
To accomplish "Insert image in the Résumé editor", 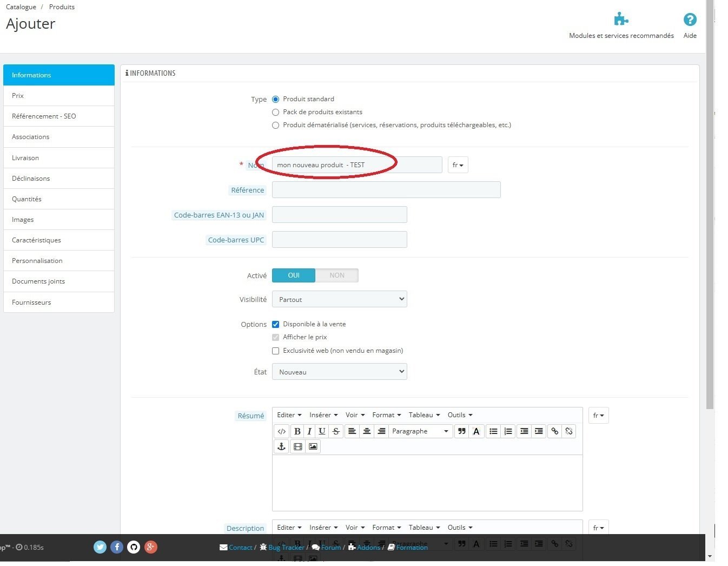I will pos(313,446).
